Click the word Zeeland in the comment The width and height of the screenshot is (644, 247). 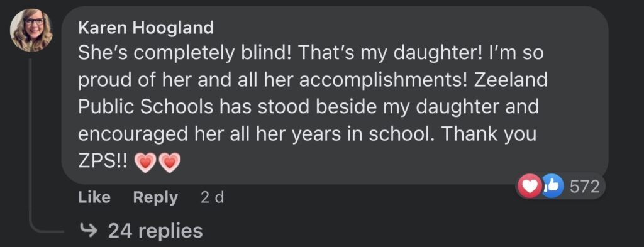(511, 80)
